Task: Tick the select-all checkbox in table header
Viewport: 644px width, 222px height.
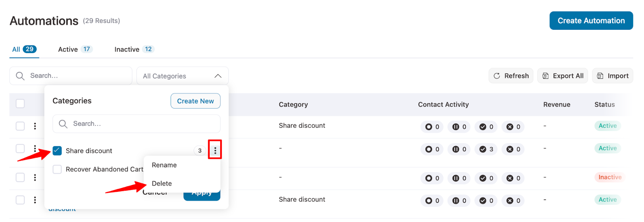Action: click(x=20, y=104)
